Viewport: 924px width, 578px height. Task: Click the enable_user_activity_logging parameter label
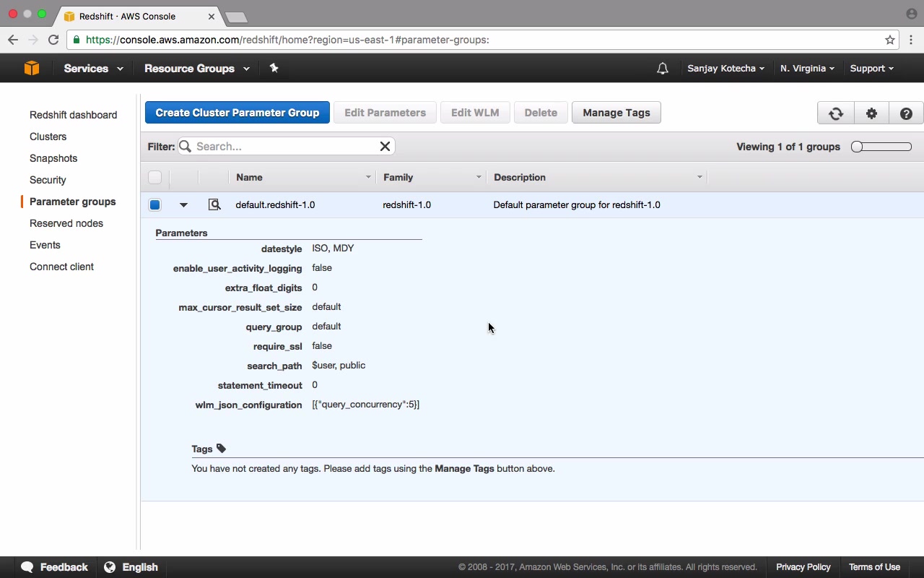[x=237, y=269]
